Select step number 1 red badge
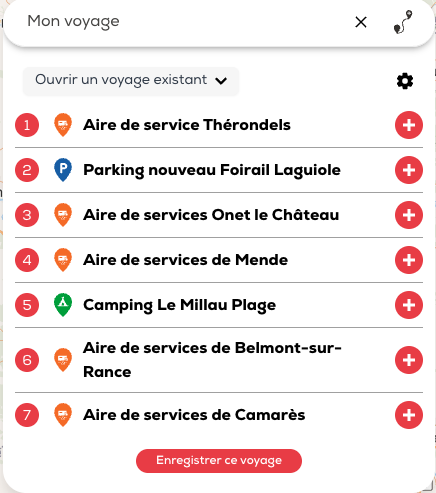Screen dimensions: 436x493 [x=27, y=125]
